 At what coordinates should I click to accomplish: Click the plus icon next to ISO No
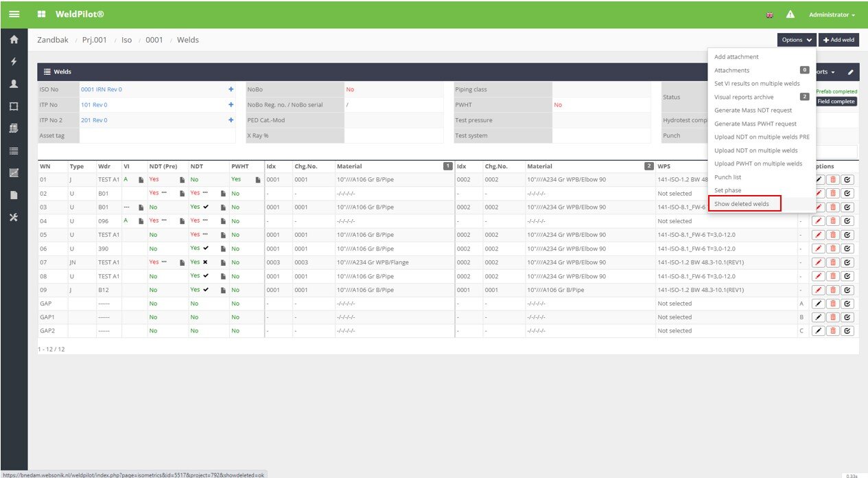231,89
